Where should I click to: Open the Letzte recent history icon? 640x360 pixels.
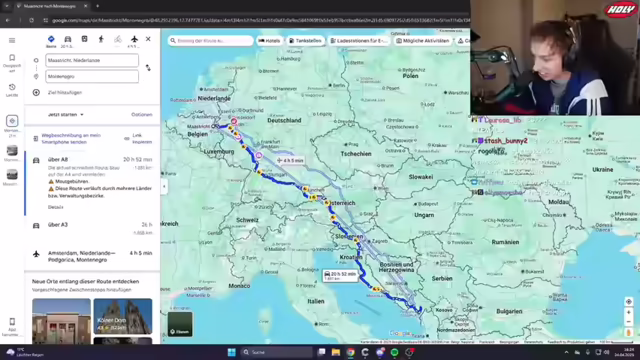pos(12,90)
